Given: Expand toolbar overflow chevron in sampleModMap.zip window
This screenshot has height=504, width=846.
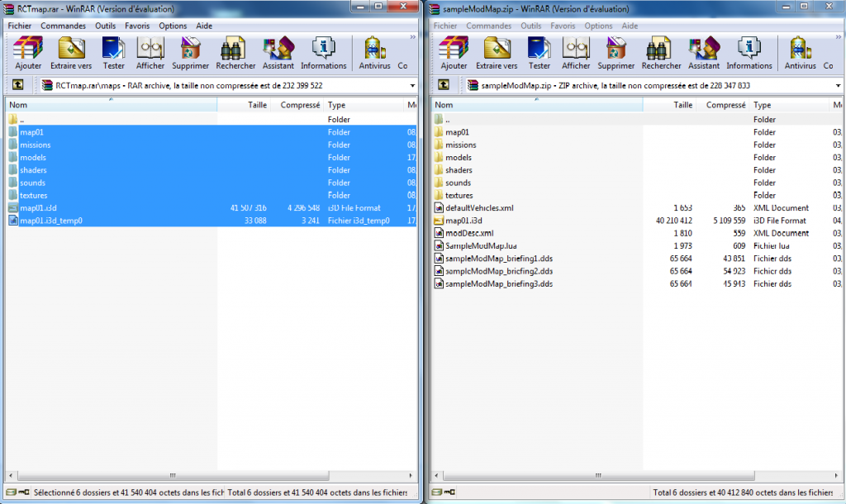Looking at the screenshot, I should [839, 37].
